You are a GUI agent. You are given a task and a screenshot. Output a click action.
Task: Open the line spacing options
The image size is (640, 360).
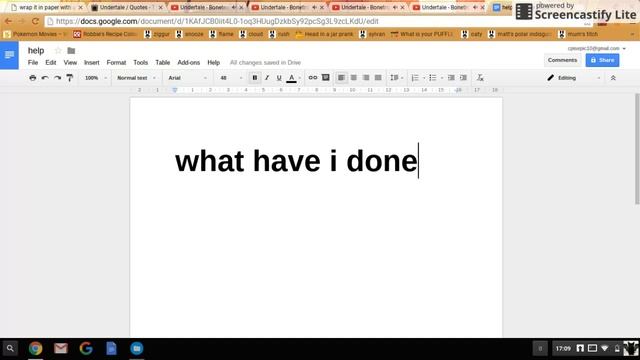396,78
